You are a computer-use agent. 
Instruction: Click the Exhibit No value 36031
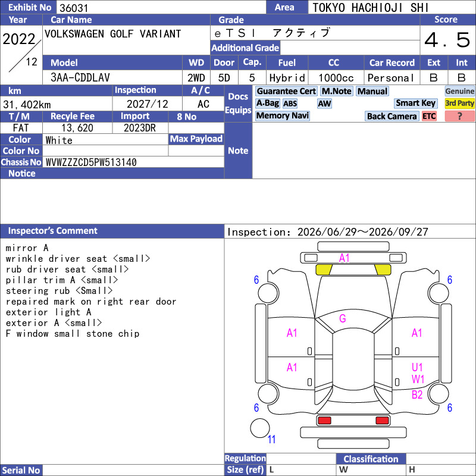click(74, 8)
